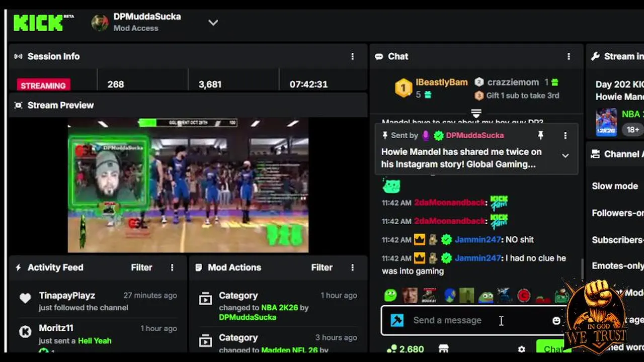Select the 07:42:31 stream timer
The height and width of the screenshot is (362, 644).
tap(308, 84)
